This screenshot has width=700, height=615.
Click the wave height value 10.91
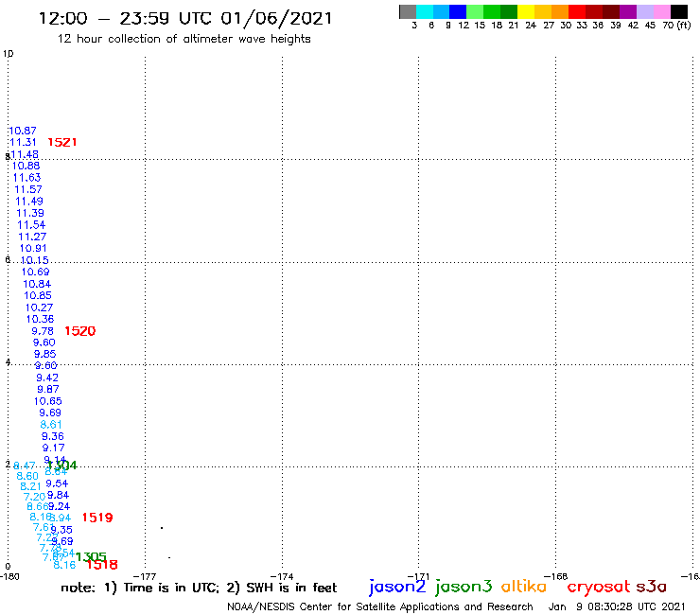click(x=33, y=248)
